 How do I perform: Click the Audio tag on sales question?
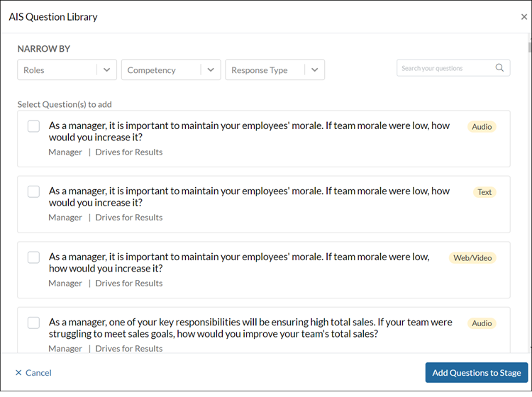pyautogui.click(x=482, y=323)
